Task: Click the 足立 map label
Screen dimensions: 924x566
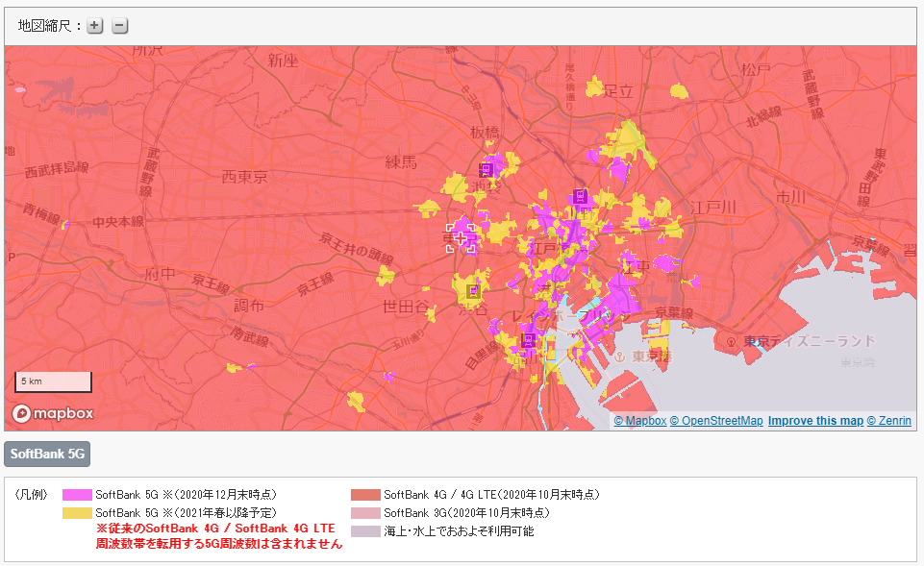Action: point(618,91)
